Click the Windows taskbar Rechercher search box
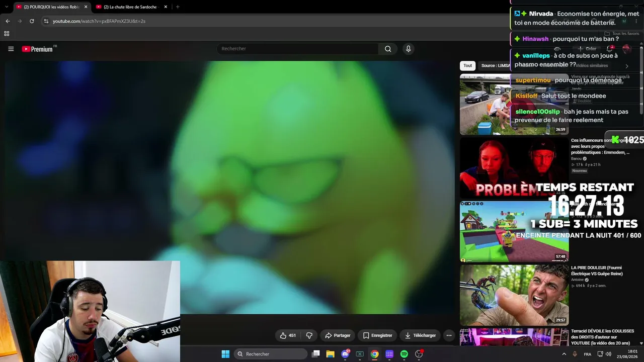The height and width of the screenshot is (362, 644). 271,354
